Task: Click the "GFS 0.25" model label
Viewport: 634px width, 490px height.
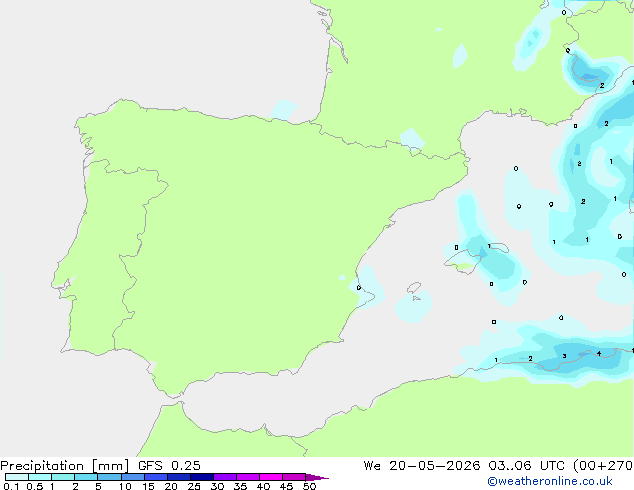Action: pos(169,466)
